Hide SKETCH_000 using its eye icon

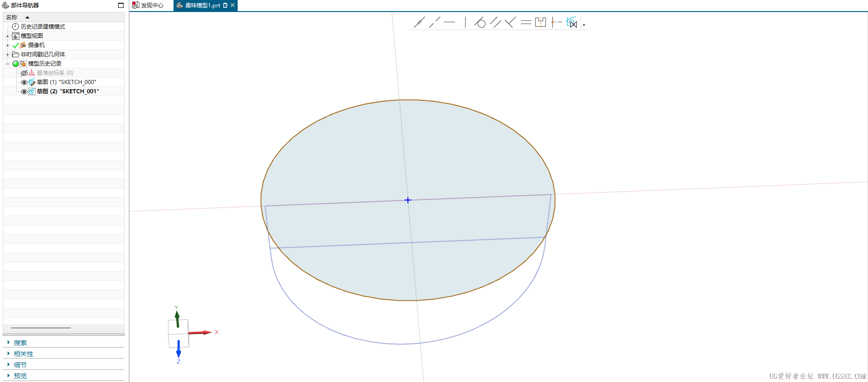click(x=24, y=82)
